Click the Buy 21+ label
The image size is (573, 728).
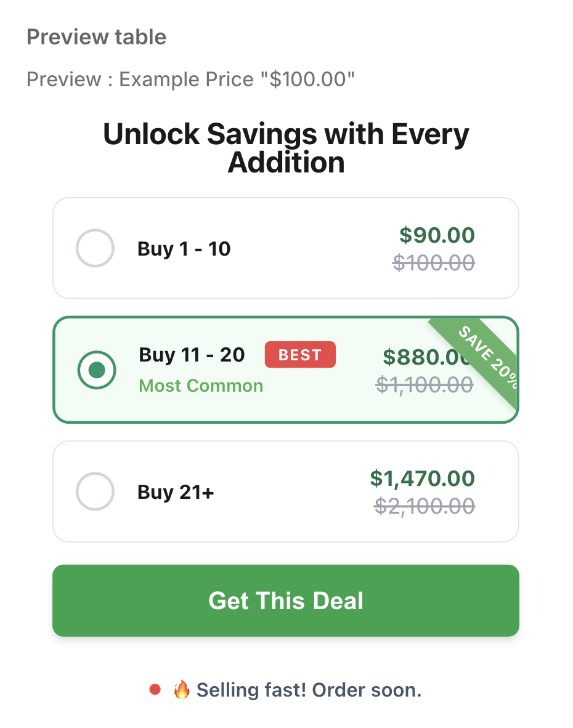[x=176, y=492]
